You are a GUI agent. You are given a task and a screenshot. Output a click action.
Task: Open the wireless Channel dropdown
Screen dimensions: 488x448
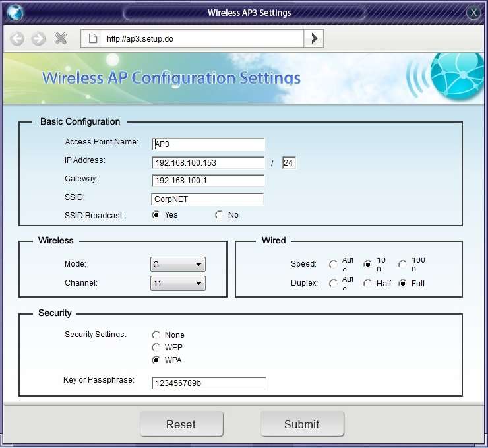click(x=177, y=283)
